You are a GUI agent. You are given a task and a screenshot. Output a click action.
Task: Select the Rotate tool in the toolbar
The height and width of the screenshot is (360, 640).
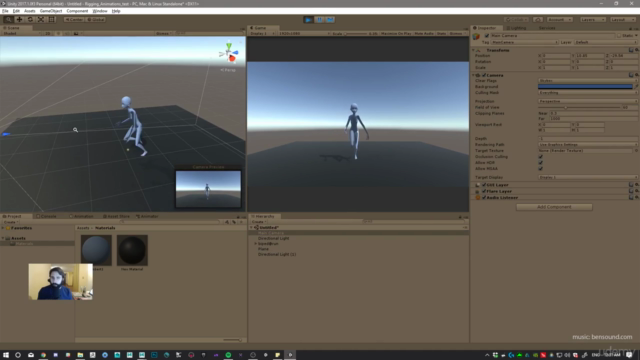tap(30, 19)
